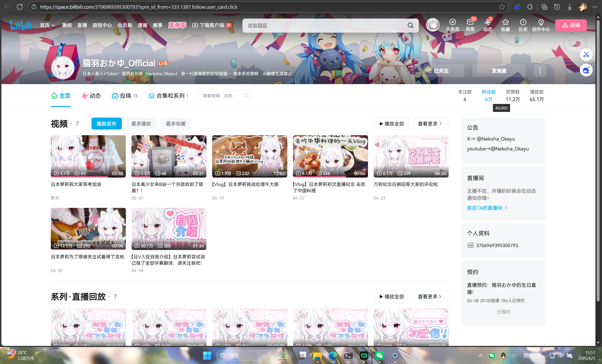602x364 pixels.
Task: Click the pink 投稿 upload button
Action: pyautogui.click(x=571, y=25)
